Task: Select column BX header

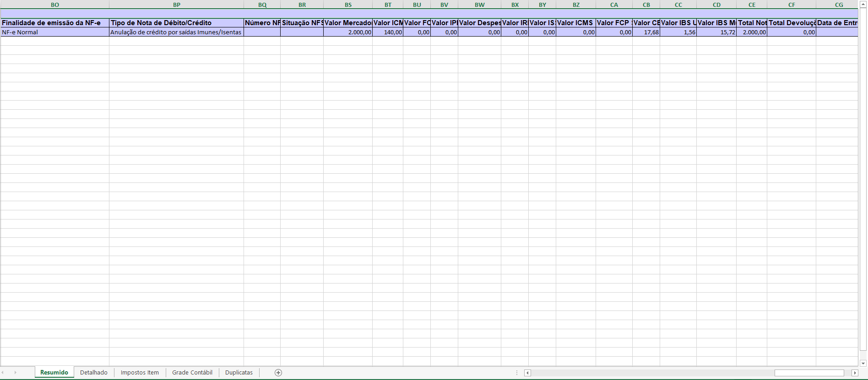Action: point(515,5)
